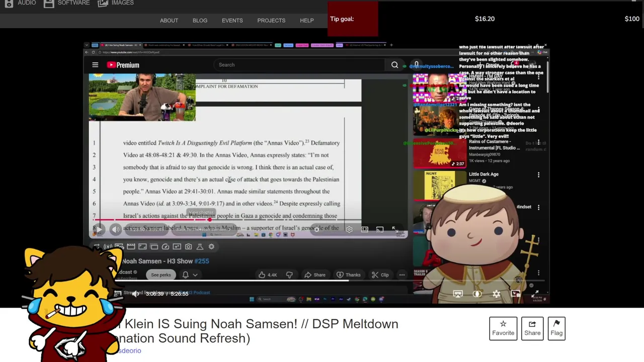The width and height of the screenshot is (644, 362).
Task: Play the inner YouTube video
Action: pyautogui.click(x=99, y=230)
